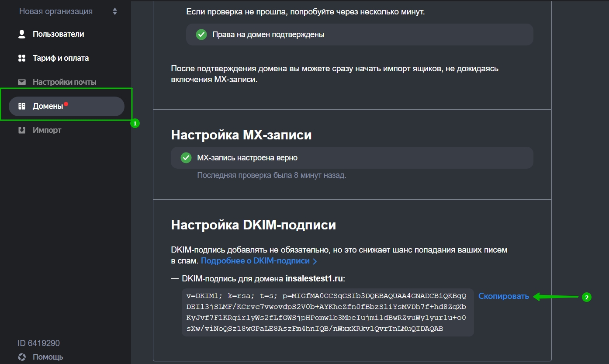Click the Домены sidebar icon

[22, 106]
